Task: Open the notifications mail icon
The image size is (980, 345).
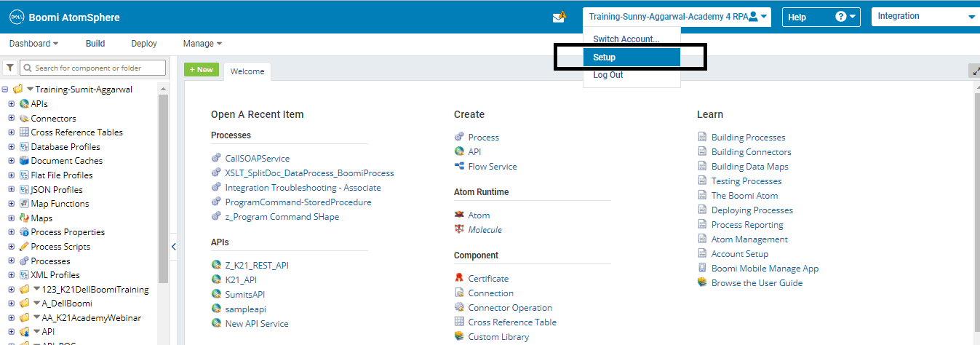Action: (559, 17)
